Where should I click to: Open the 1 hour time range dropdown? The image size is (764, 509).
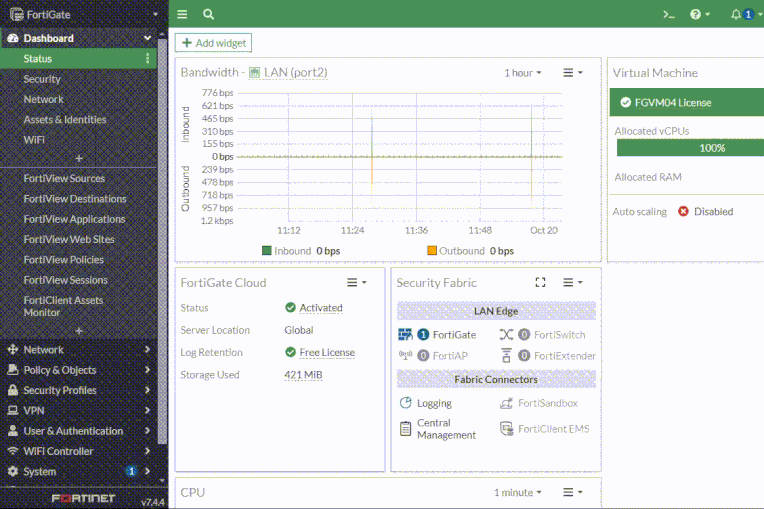tap(522, 73)
